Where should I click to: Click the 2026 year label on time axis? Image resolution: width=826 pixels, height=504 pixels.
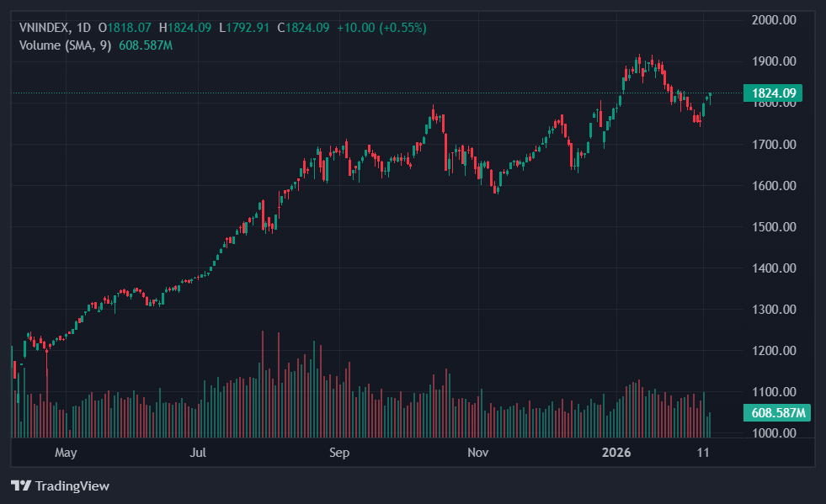pyautogui.click(x=616, y=453)
